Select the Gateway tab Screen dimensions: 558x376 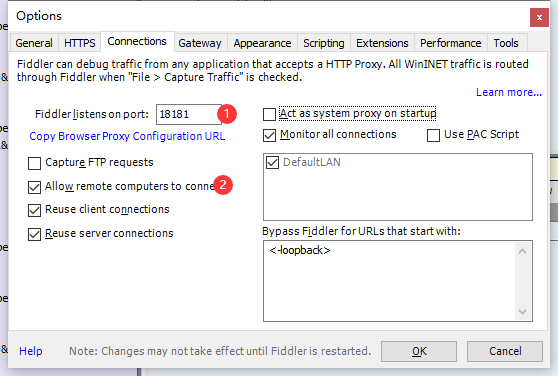coord(200,43)
